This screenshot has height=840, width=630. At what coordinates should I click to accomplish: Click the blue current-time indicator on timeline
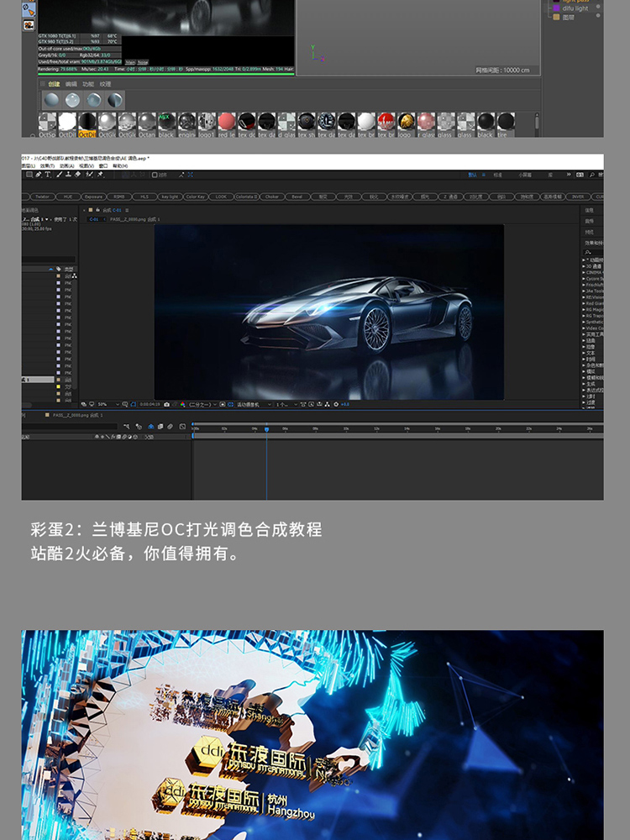[x=266, y=429]
